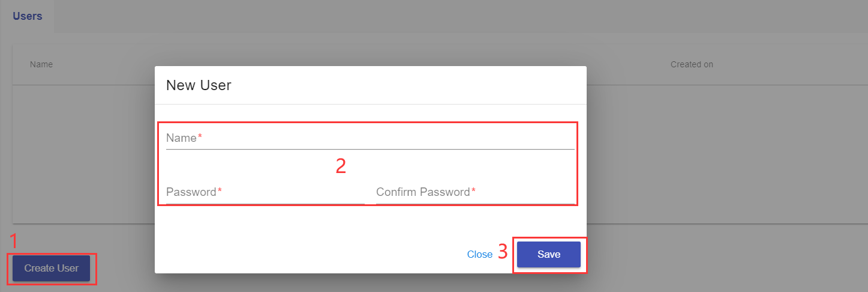This screenshot has height=292, width=868.
Task: Close the New User dialog
Action: point(479,254)
